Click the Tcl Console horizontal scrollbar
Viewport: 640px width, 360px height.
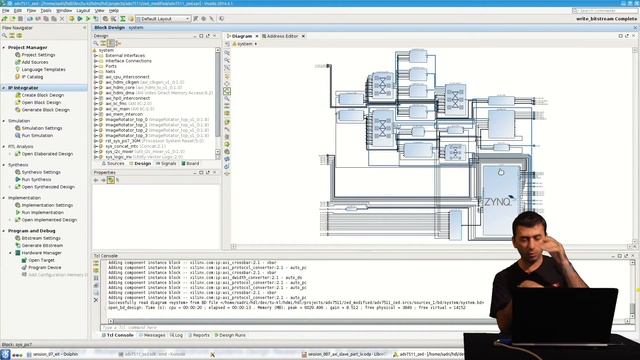[302, 321]
